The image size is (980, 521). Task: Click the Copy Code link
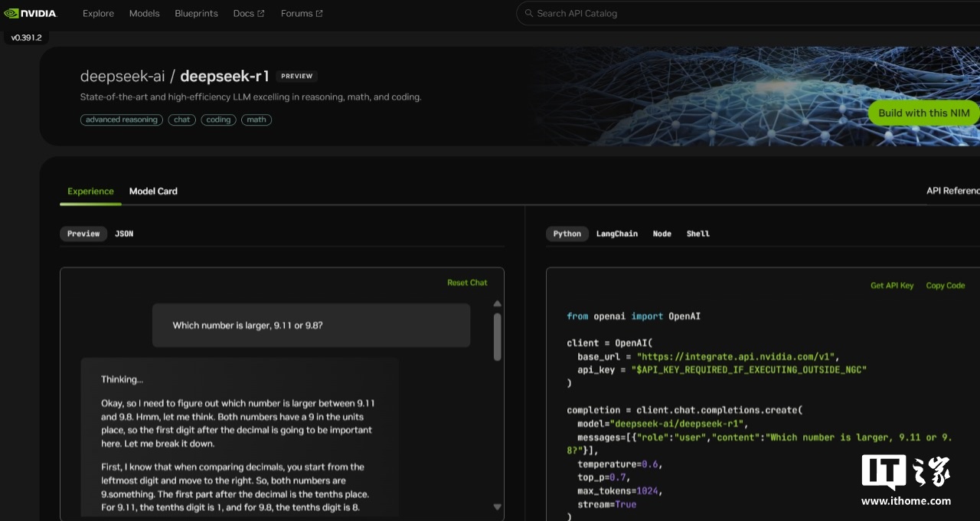tap(946, 285)
